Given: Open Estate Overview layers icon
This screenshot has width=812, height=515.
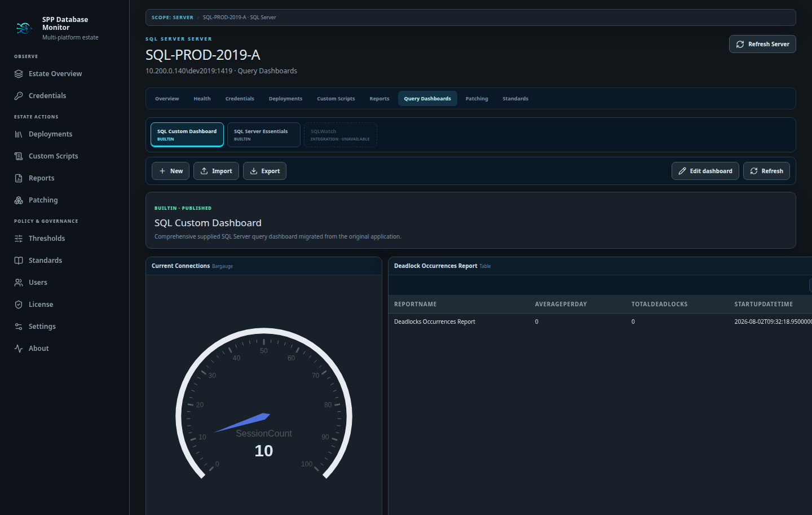Looking at the screenshot, I should pyautogui.click(x=19, y=74).
